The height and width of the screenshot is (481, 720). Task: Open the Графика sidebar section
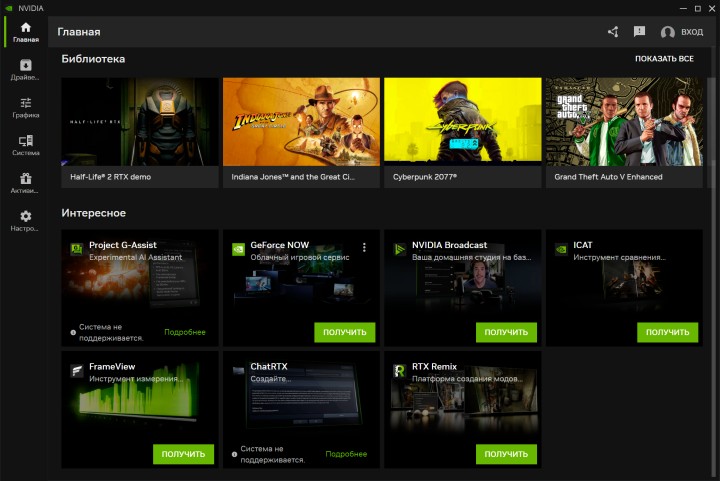click(26, 107)
